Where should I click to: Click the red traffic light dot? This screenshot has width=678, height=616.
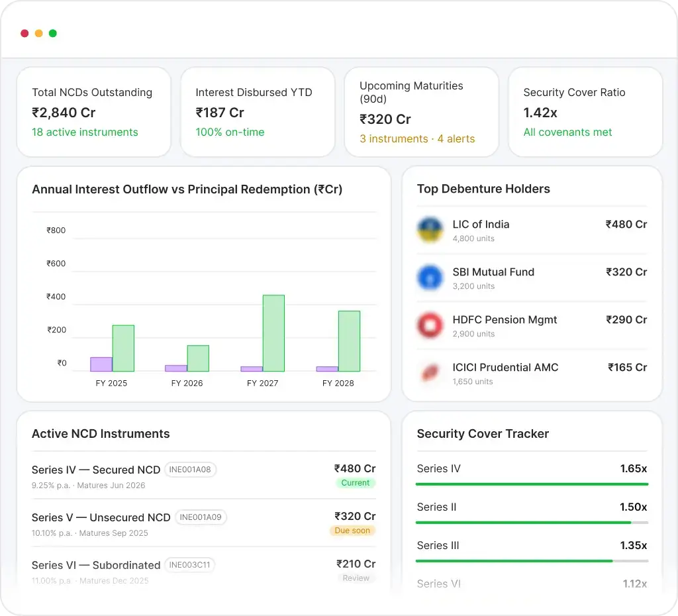point(24,32)
